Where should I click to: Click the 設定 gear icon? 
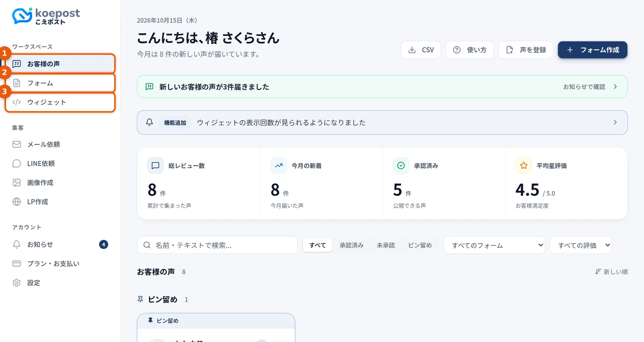(x=17, y=282)
